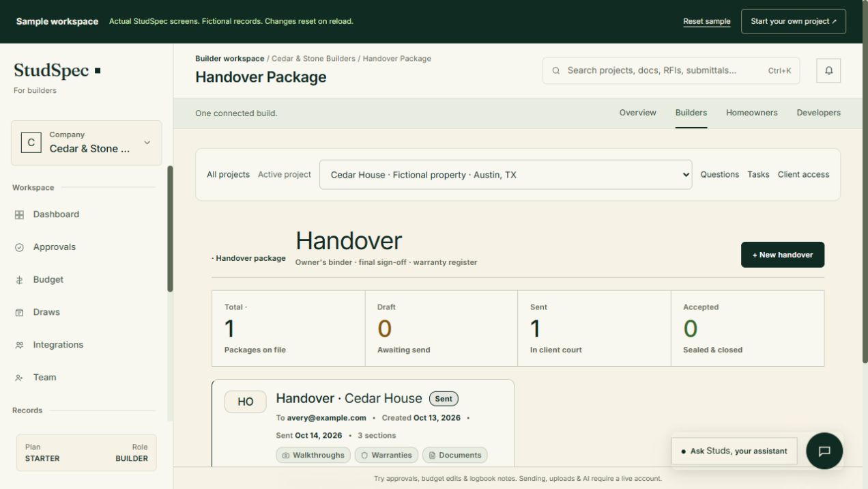Click the Warranties section chip
Viewport: 868px width, 489px height.
tap(386, 455)
